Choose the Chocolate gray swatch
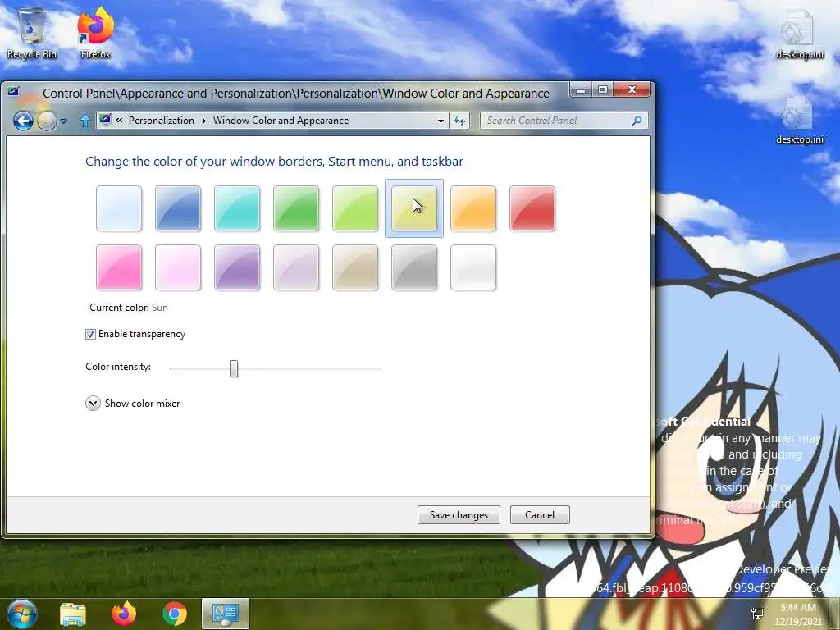The height and width of the screenshot is (630, 840). point(414,267)
